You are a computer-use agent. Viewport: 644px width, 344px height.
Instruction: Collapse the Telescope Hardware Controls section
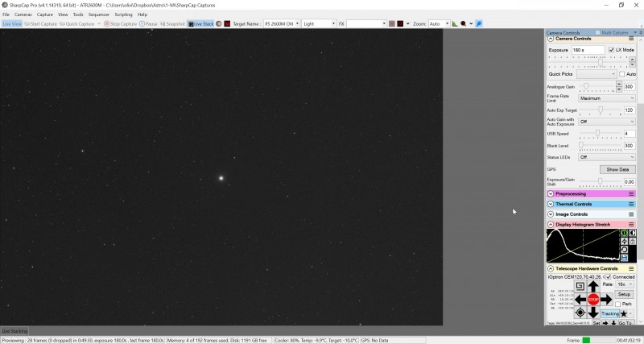(x=551, y=268)
